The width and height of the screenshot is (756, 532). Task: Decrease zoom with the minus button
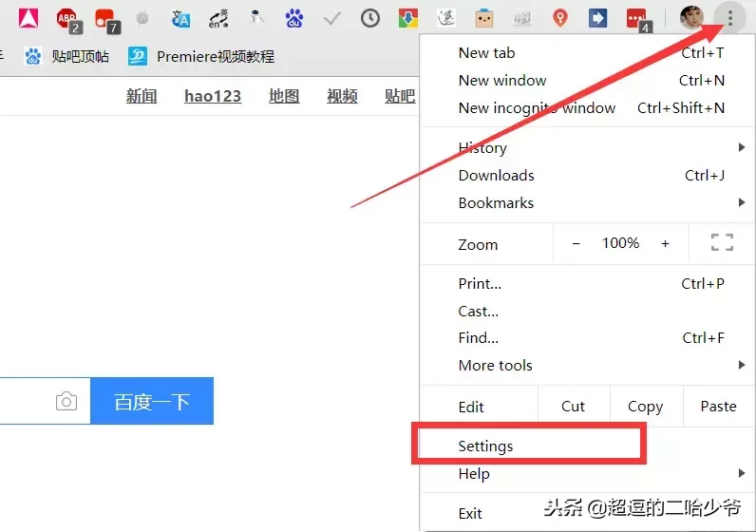[x=576, y=243]
